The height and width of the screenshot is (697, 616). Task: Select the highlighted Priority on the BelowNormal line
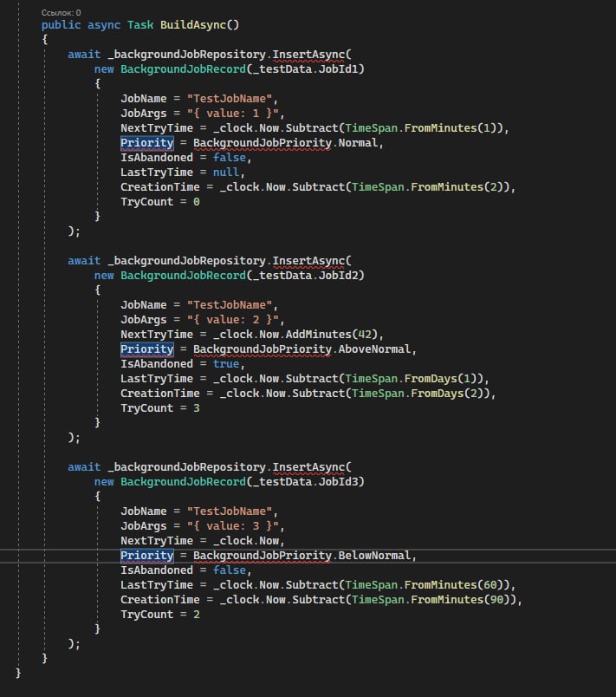click(147, 555)
